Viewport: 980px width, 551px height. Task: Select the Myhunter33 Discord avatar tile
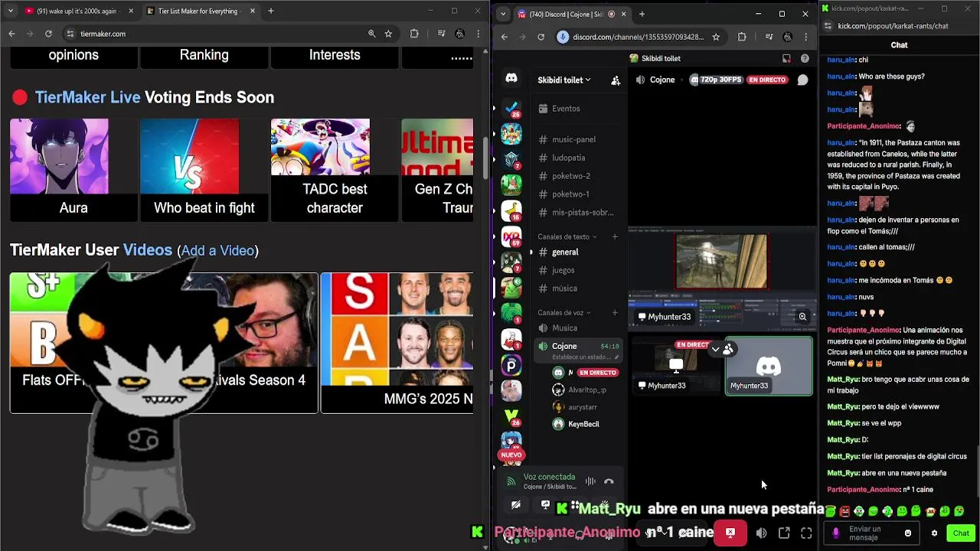tap(769, 367)
